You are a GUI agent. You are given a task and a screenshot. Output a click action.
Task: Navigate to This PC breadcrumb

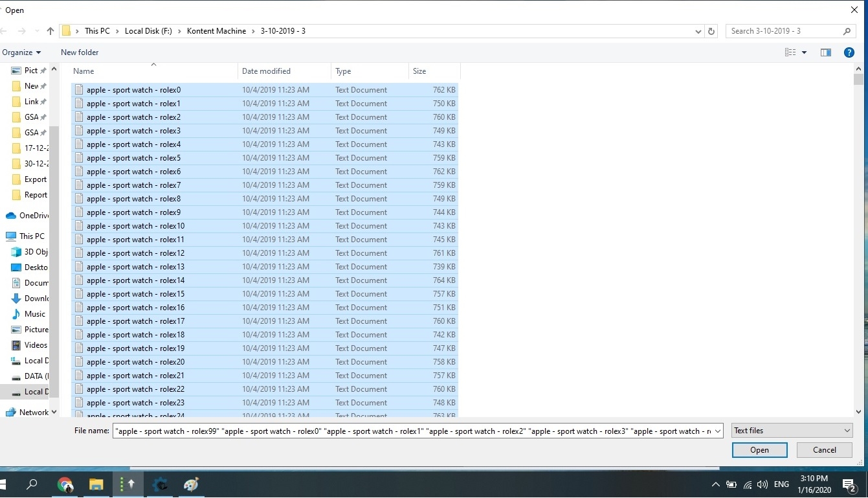click(97, 31)
